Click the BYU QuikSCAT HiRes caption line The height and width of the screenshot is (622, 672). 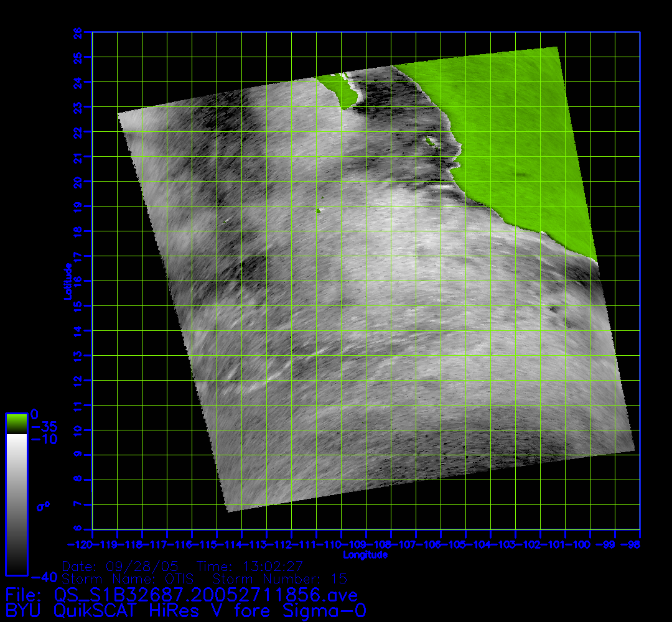(x=185, y=611)
